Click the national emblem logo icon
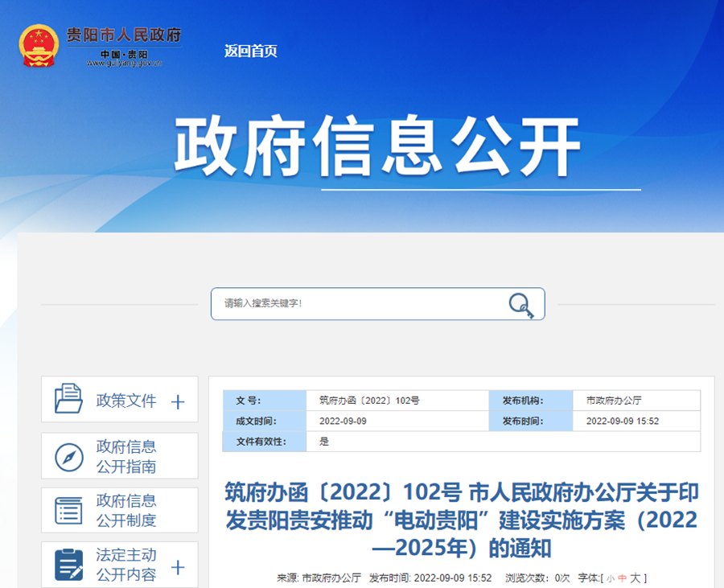This screenshot has width=724, height=588. tap(39, 46)
